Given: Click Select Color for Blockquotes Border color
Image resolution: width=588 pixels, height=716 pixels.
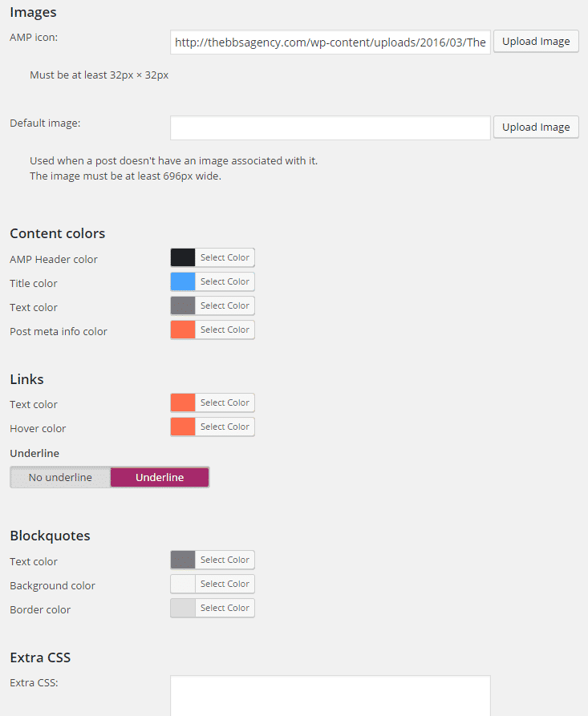Looking at the screenshot, I should (x=225, y=608).
